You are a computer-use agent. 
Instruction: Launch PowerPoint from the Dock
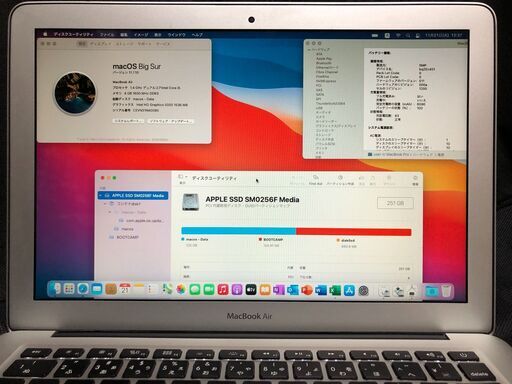click(307, 290)
